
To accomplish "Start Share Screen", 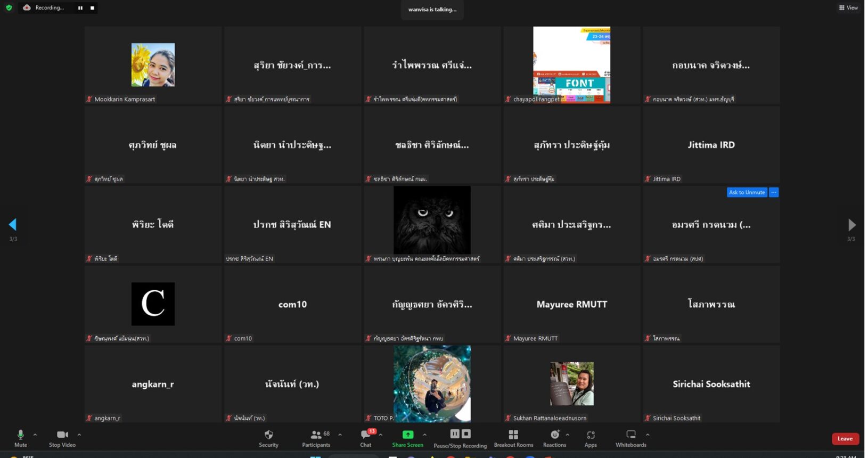I will pyautogui.click(x=407, y=438).
